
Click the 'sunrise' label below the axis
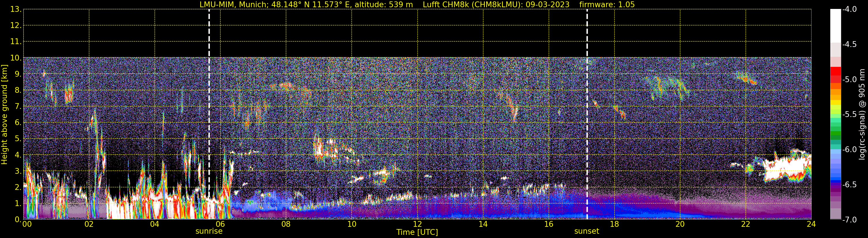click(x=209, y=231)
